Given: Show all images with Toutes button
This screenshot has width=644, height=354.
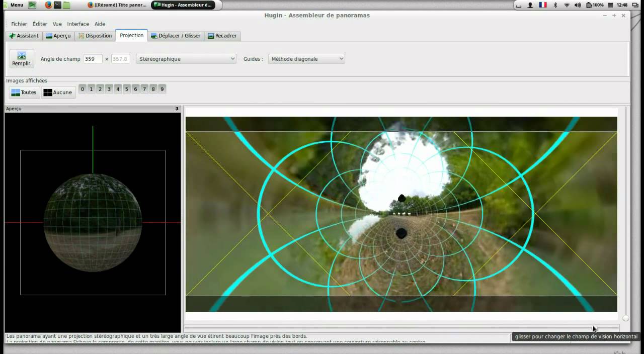Looking at the screenshot, I should (x=24, y=93).
